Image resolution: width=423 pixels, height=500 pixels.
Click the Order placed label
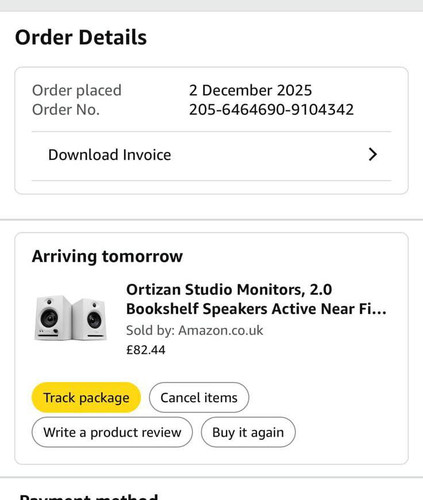click(77, 91)
